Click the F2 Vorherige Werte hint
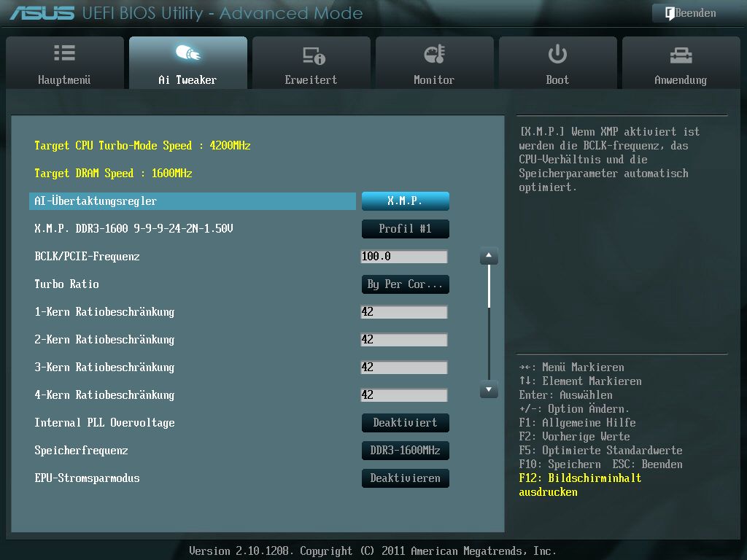Viewport: 747px width, 560px height. coord(575,437)
